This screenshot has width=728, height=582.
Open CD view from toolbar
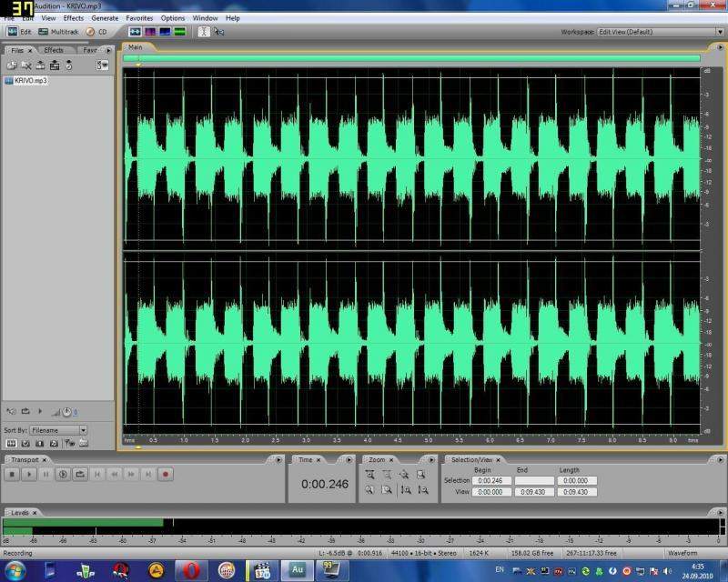click(96, 31)
